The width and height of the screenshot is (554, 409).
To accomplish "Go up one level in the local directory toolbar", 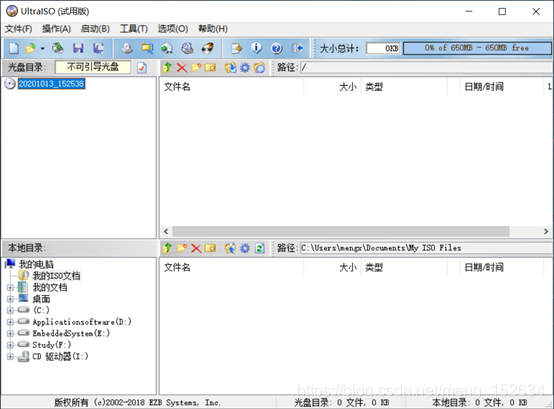I will 167,248.
